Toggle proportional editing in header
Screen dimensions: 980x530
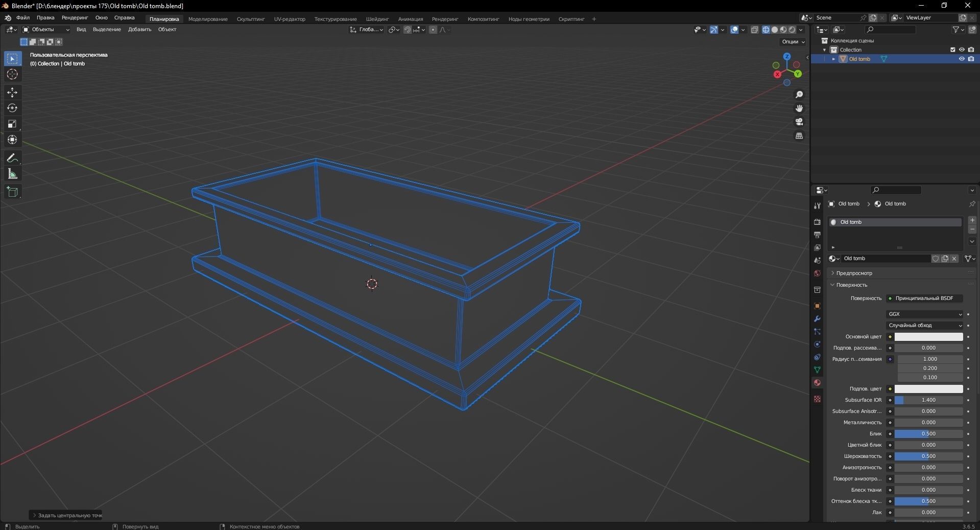click(433, 30)
